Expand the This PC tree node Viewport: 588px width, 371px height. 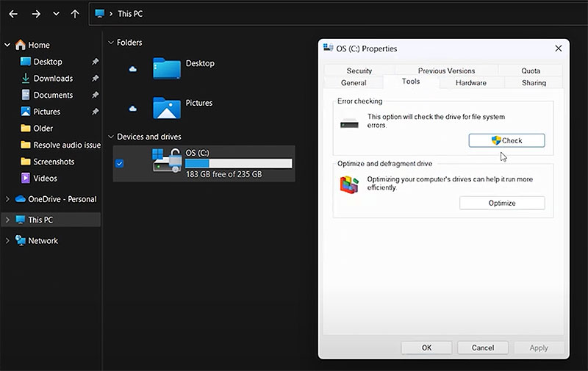[x=7, y=220]
